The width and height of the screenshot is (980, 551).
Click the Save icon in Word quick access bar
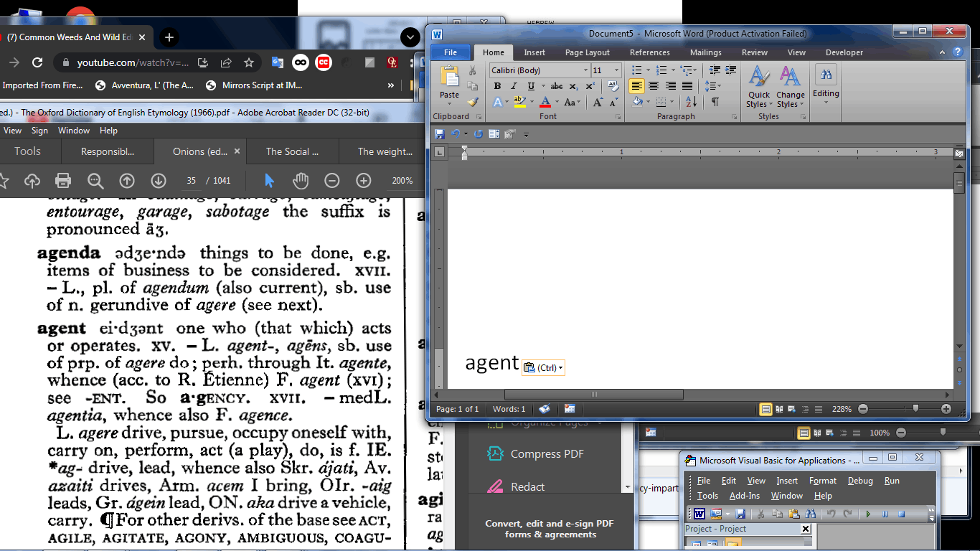coord(440,134)
